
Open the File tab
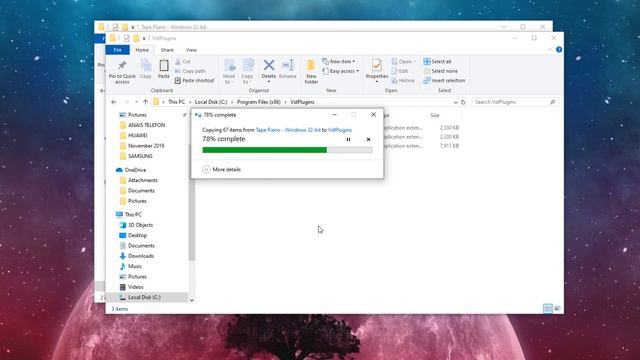coord(118,50)
